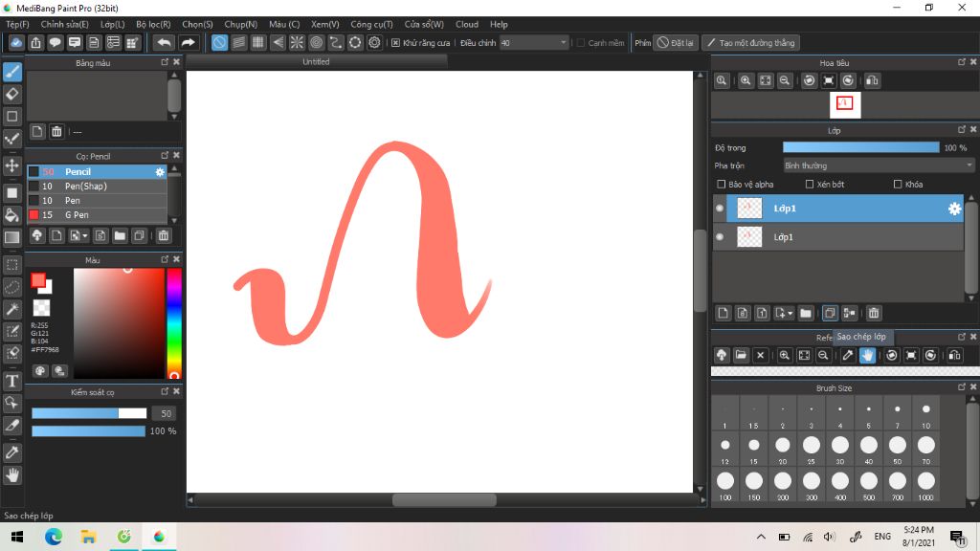Image resolution: width=980 pixels, height=551 pixels.
Task: Open Lớp(L) menu
Action: click(x=113, y=24)
